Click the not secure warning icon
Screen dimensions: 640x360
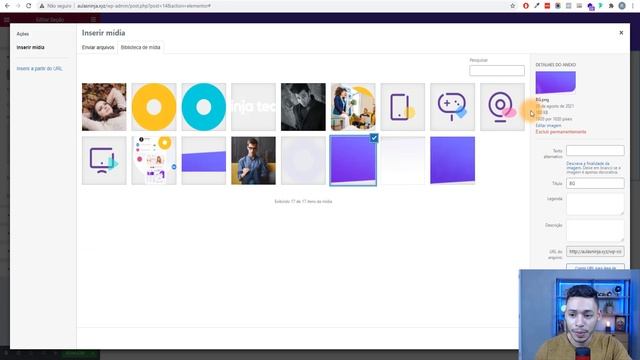(42, 6)
